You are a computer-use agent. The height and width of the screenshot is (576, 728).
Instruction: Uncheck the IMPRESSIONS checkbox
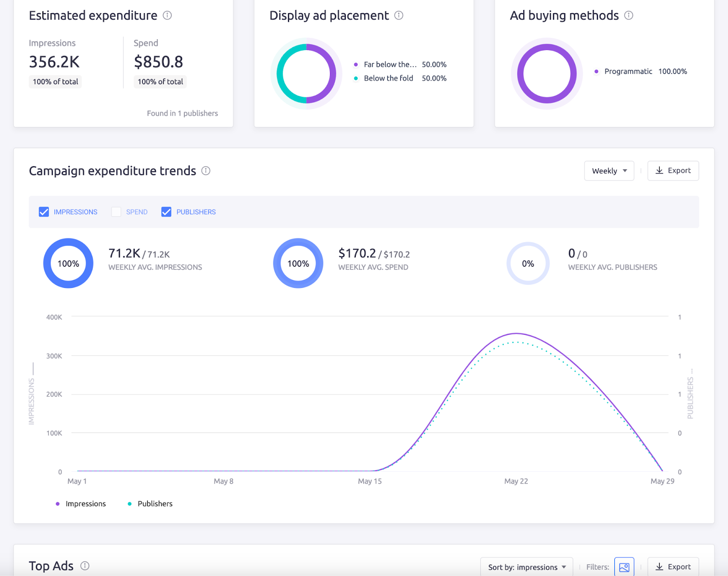point(44,212)
